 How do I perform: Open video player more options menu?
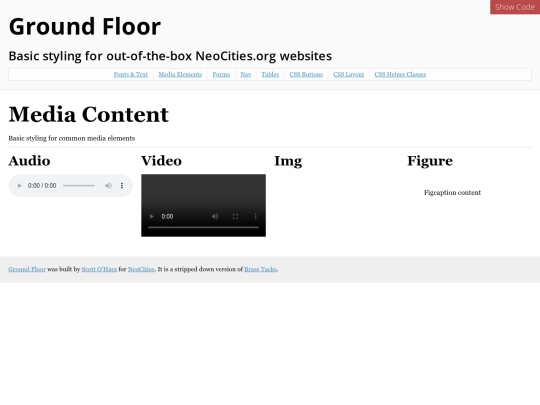click(x=255, y=216)
